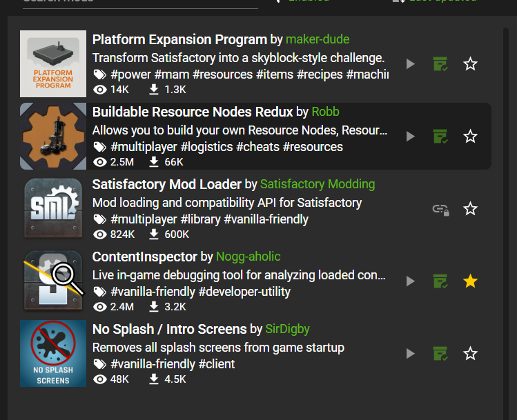
Task: Click install icon for Buildable Resource Nodes Redux
Action: tap(440, 137)
